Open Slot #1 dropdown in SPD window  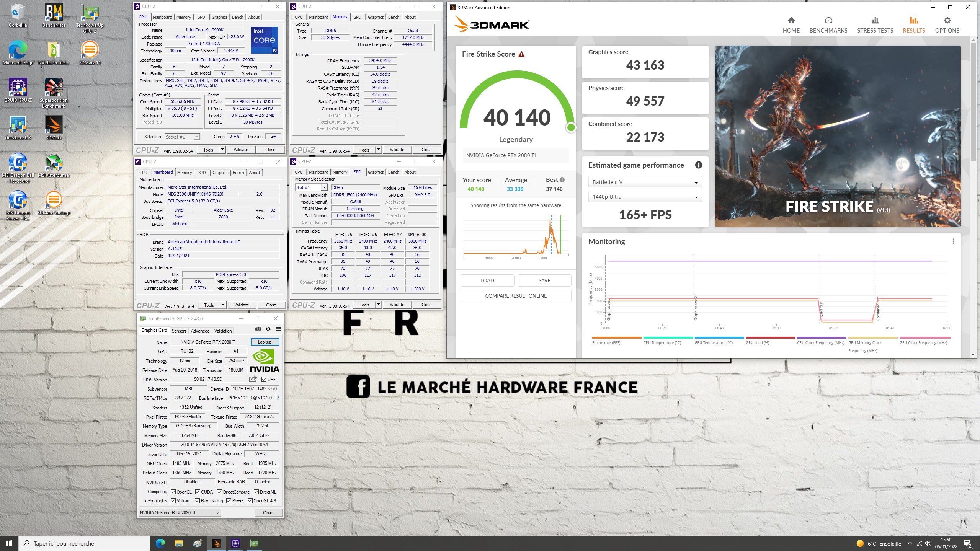pos(311,187)
